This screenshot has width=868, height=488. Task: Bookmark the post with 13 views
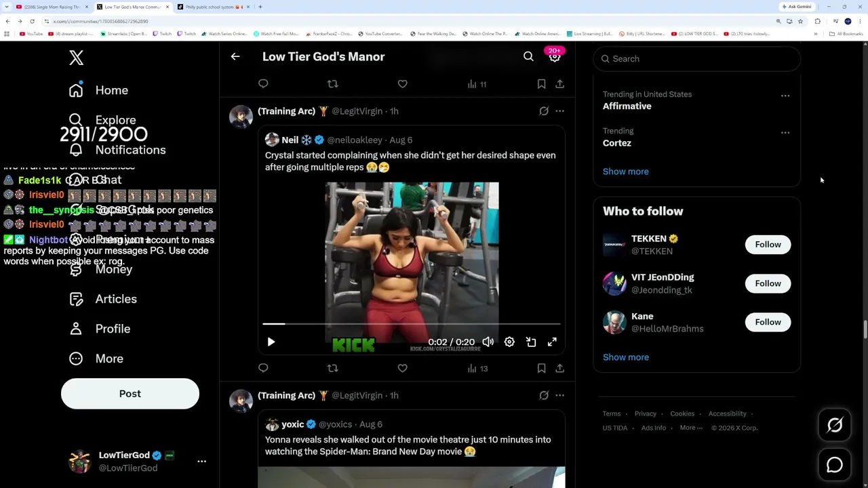click(541, 368)
